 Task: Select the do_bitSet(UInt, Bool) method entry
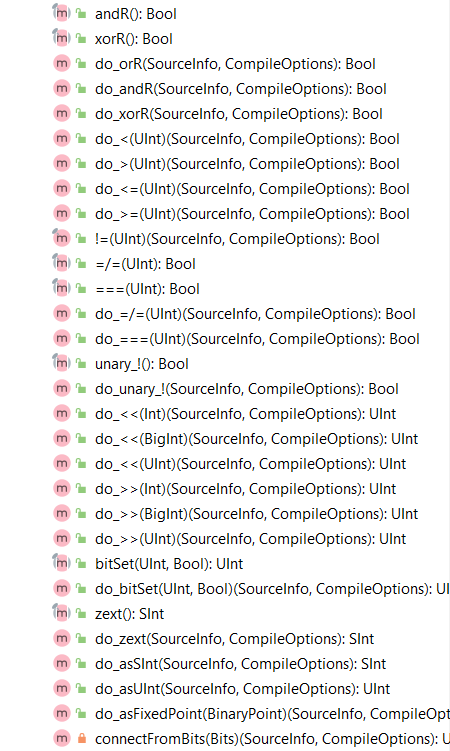(x=272, y=589)
